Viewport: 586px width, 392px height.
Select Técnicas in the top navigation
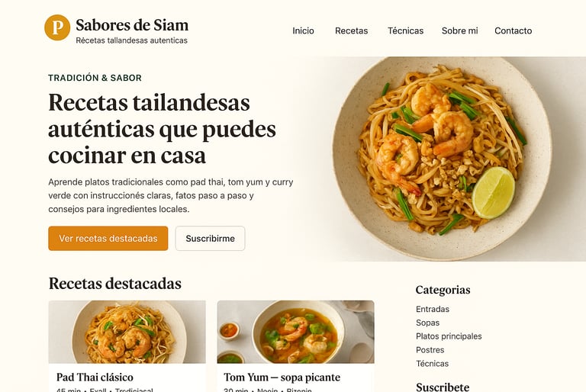[x=405, y=31]
